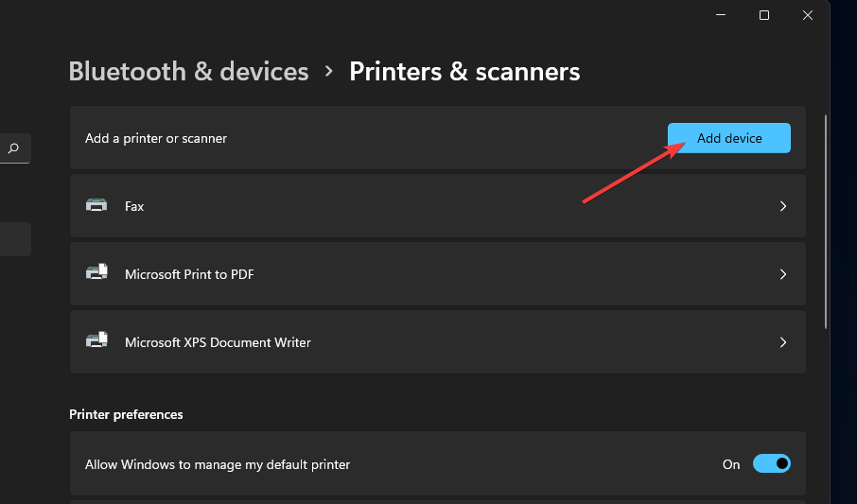Turn off Windows managing my default printer

point(771,464)
